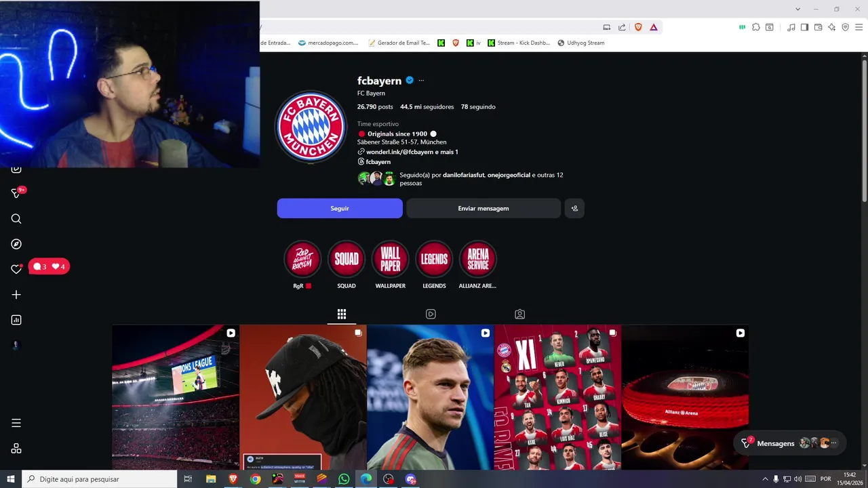
Task: Click the tab search chevron in title bar
Action: tap(797, 9)
